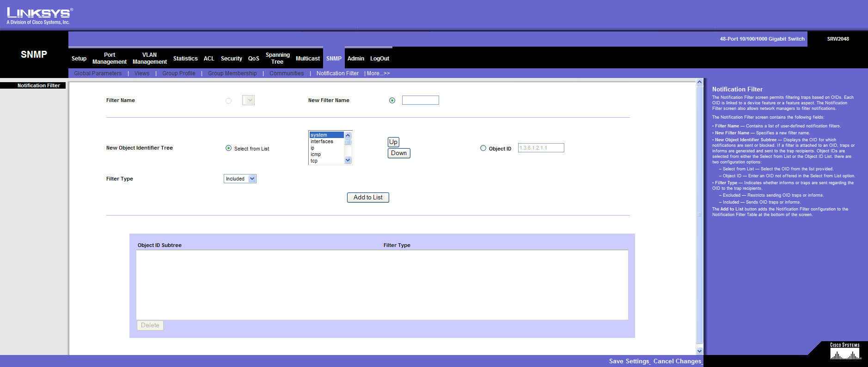Open the Filter Type dropdown
Viewport: 868px width, 367px height.
[240, 179]
